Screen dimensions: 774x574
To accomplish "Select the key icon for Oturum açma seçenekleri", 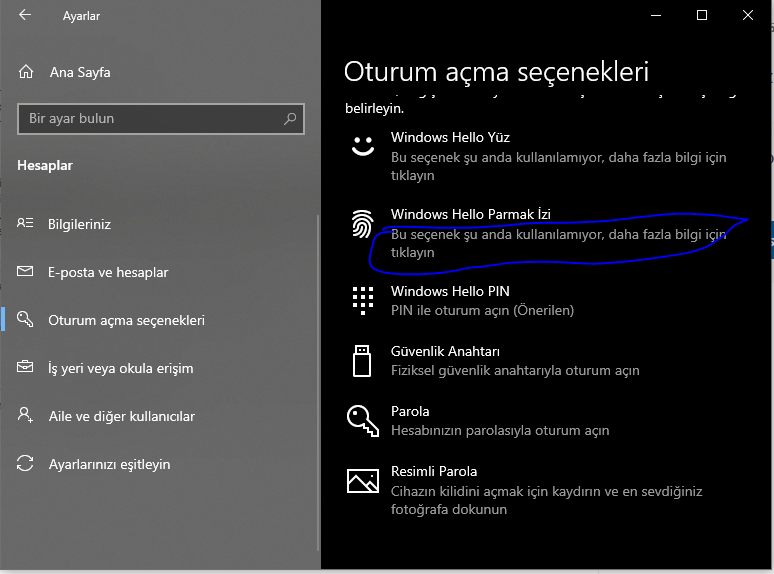I will [x=25, y=319].
